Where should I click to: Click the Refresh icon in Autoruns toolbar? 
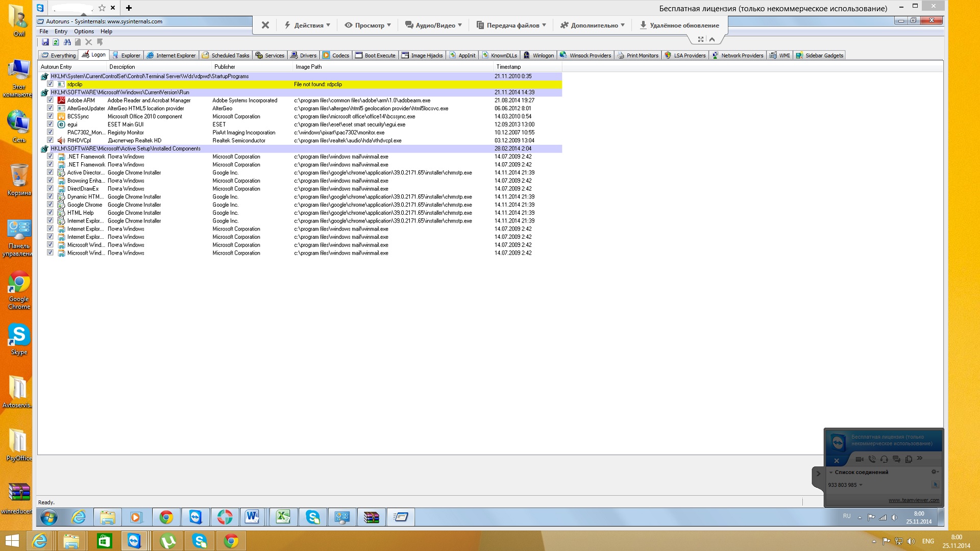coord(56,42)
